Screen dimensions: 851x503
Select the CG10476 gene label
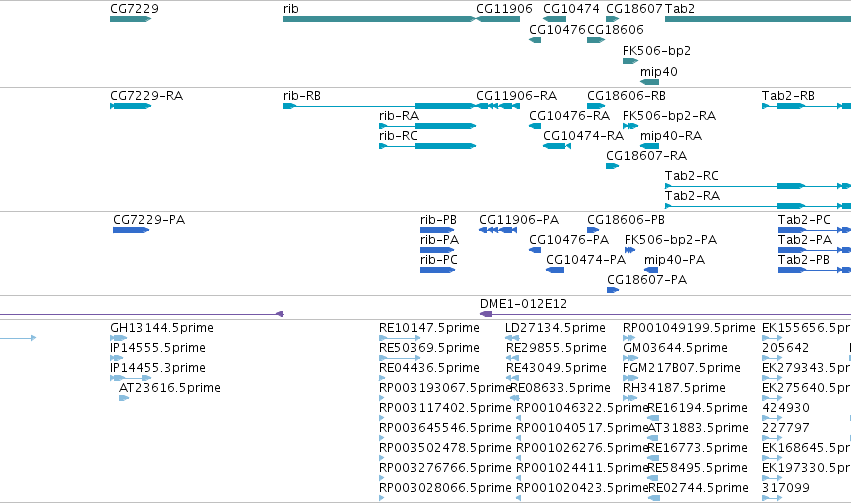pos(557,29)
